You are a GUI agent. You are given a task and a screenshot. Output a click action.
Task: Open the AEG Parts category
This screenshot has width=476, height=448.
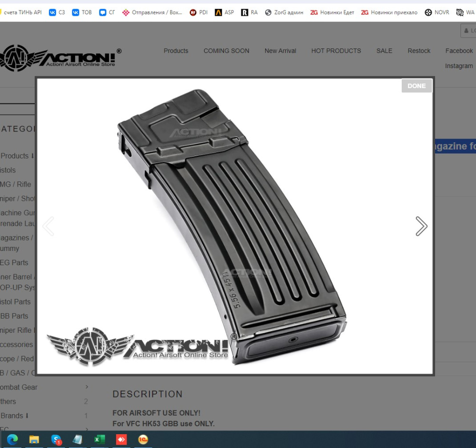tap(14, 262)
